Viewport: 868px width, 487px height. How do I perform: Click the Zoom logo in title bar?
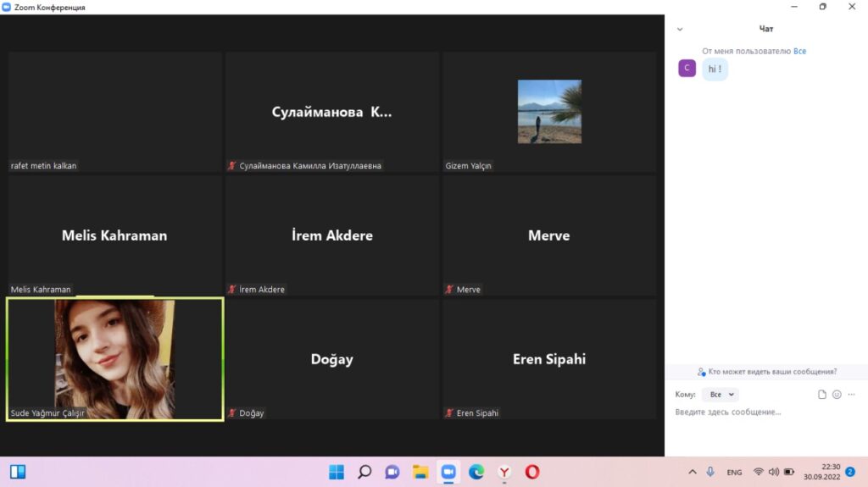[x=6, y=7]
